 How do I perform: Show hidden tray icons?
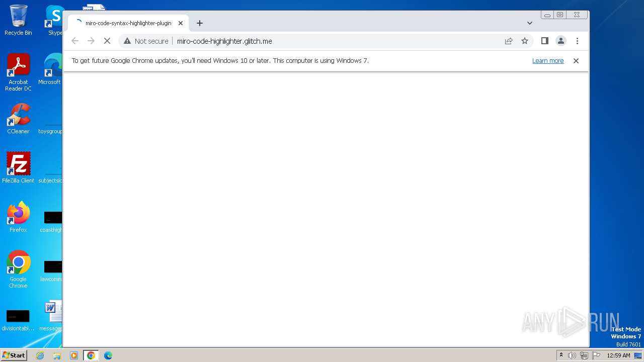561,355
